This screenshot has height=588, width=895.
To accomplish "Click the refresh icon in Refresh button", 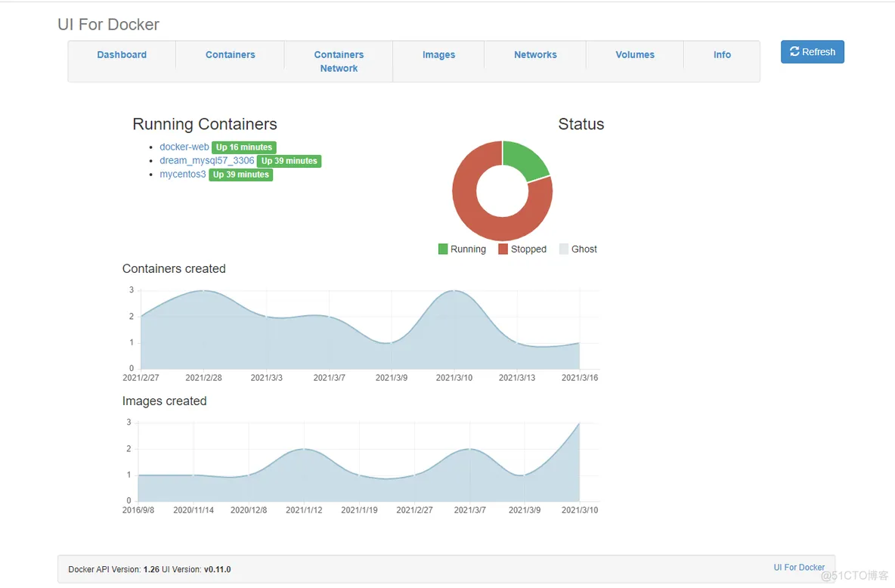I will (x=794, y=51).
